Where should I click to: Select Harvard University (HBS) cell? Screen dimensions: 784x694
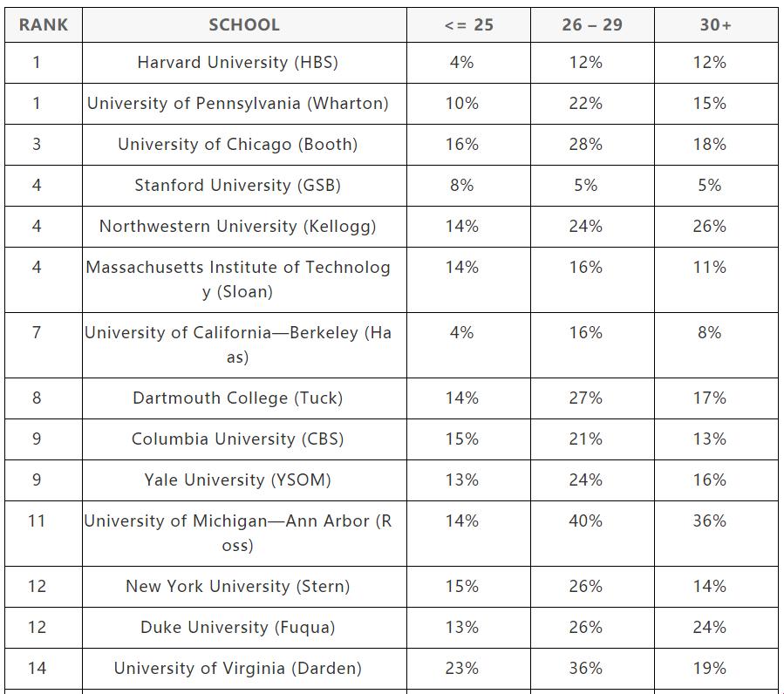244,63
